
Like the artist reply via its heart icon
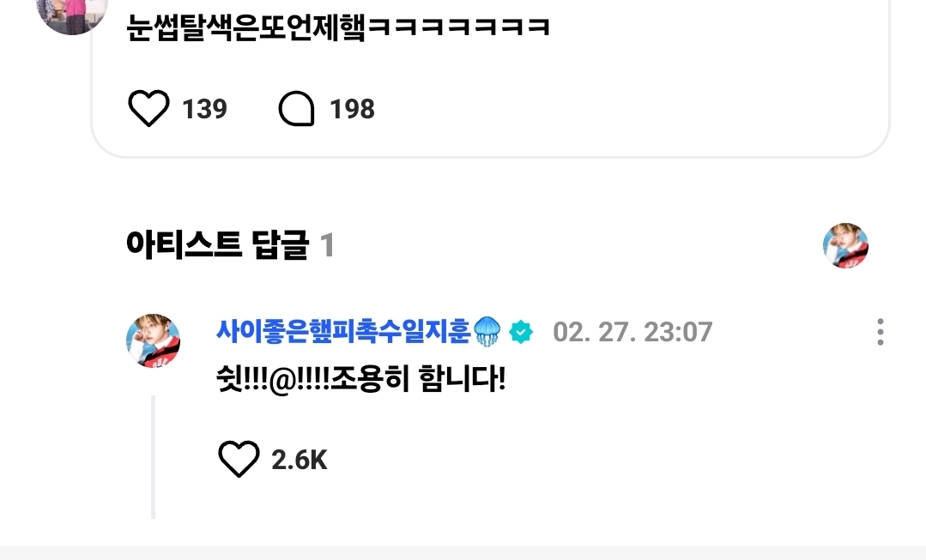[239, 459]
